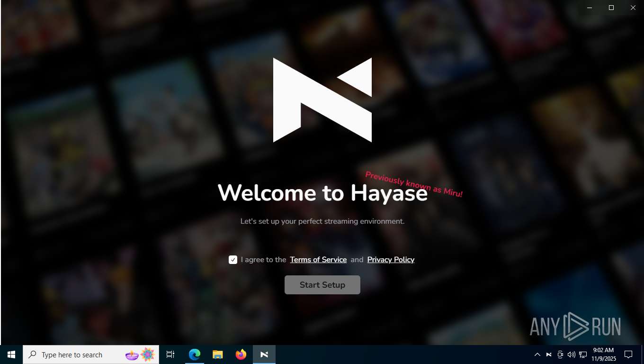Show hidden system tray icons
Screen dimensions: 644x364
coord(537,355)
